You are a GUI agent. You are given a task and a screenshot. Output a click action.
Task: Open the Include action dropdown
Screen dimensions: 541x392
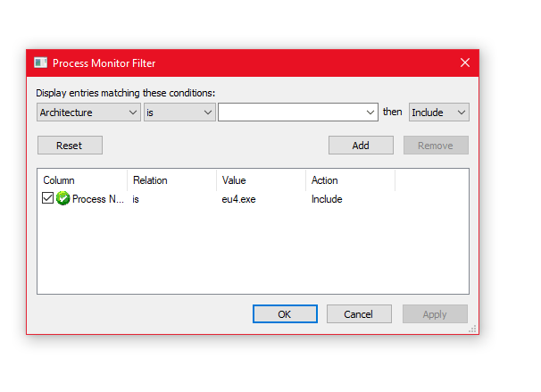pyautogui.click(x=439, y=113)
